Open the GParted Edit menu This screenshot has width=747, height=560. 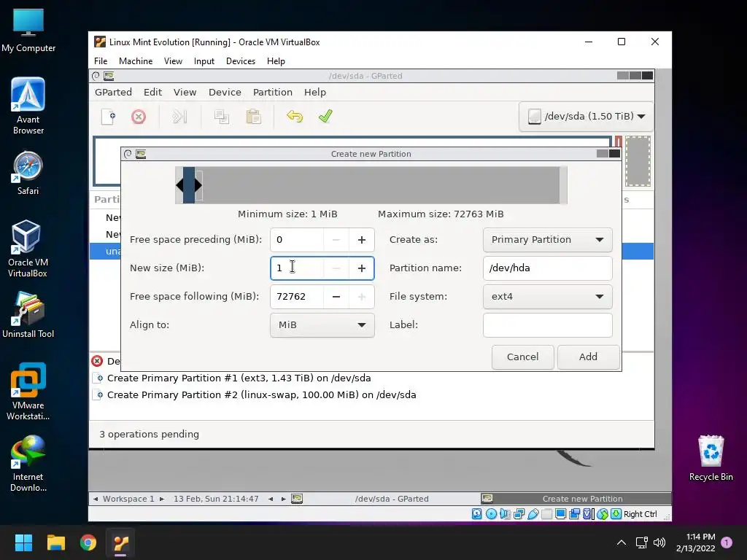[153, 93]
